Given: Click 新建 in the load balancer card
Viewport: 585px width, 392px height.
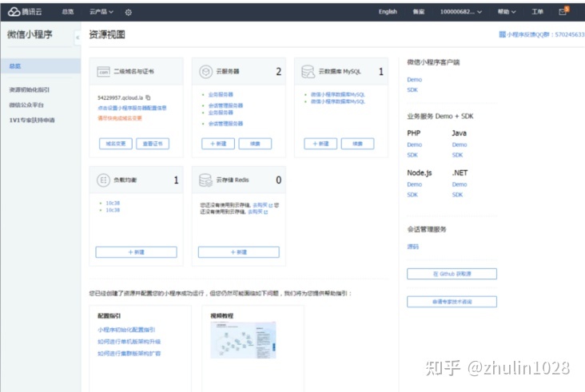Looking at the screenshot, I should 136,252.
